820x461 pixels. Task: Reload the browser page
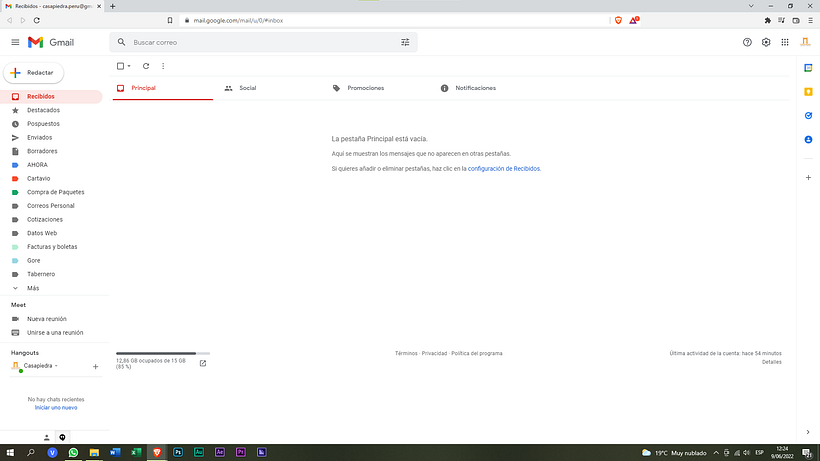pyautogui.click(x=37, y=20)
